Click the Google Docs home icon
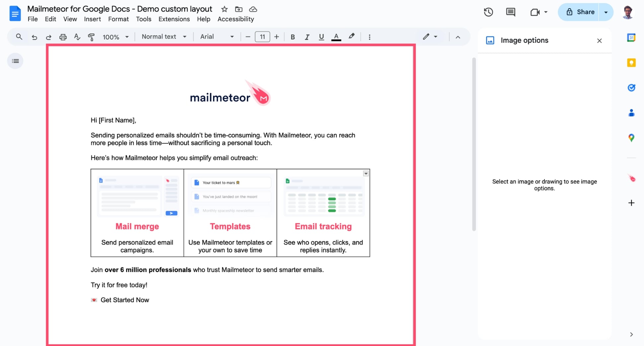644x346 pixels. 15,14
